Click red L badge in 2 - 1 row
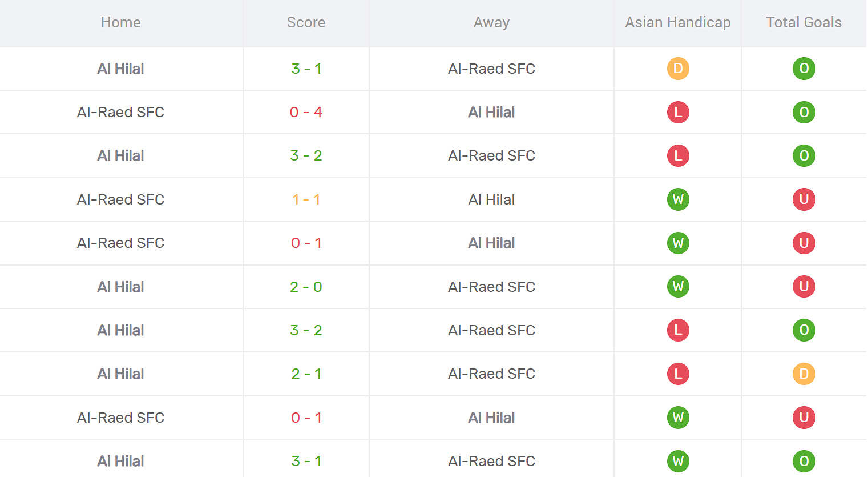The width and height of the screenshot is (868, 477). point(678,374)
